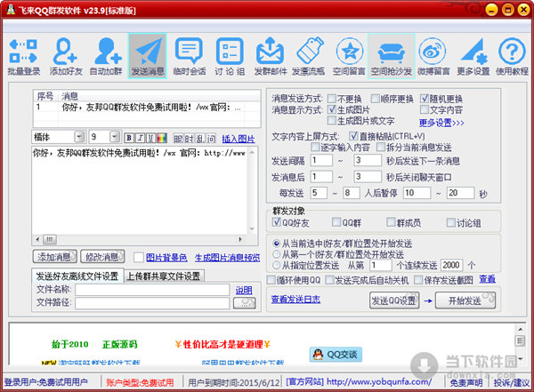This screenshot has width=534, height=392.
Task: Browse for file path button
Action: pyautogui.click(x=244, y=303)
